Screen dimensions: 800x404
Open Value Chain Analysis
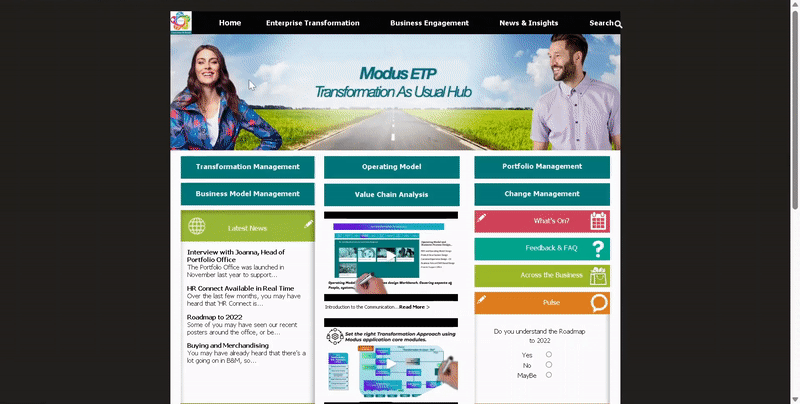point(391,194)
